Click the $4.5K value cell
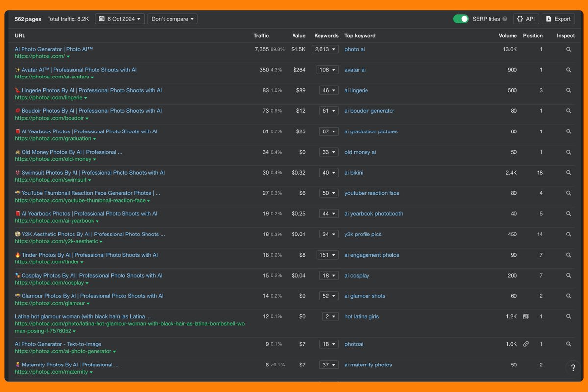This screenshot has height=392, width=588. pos(298,49)
